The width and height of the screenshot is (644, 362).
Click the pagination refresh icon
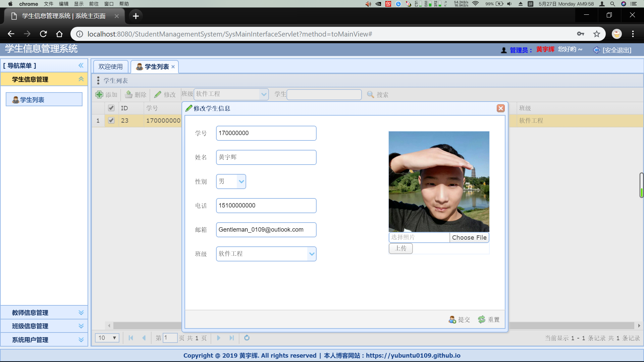point(247,338)
